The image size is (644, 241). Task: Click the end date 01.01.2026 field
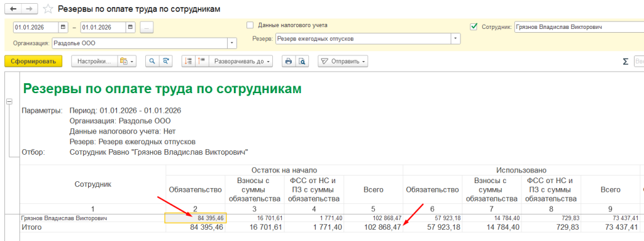[104, 27]
